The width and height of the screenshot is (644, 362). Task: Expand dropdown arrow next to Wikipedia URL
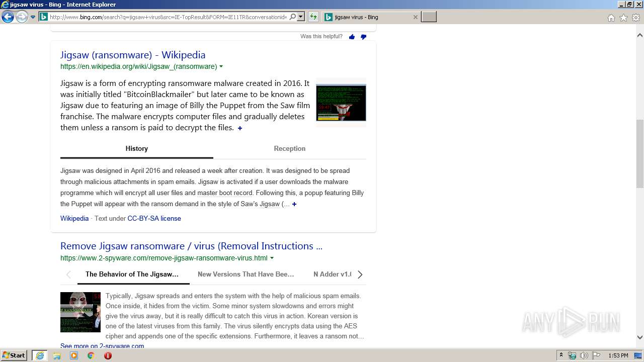(221, 66)
